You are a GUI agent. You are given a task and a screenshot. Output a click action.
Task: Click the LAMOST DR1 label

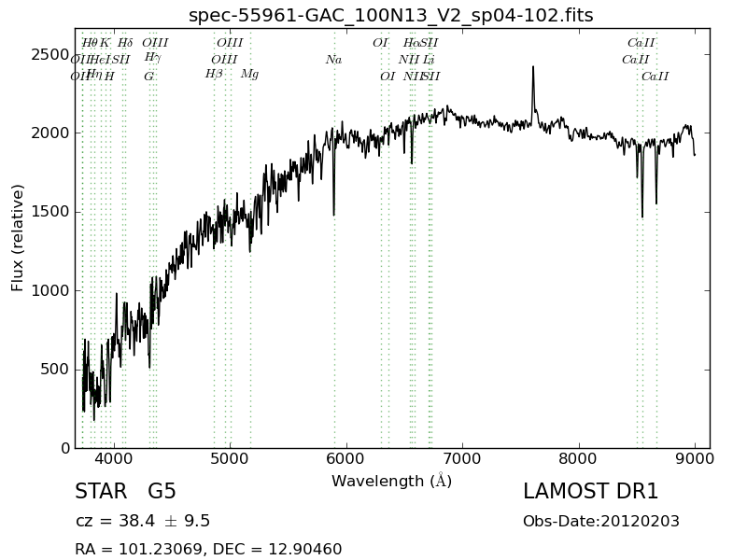click(x=591, y=491)
